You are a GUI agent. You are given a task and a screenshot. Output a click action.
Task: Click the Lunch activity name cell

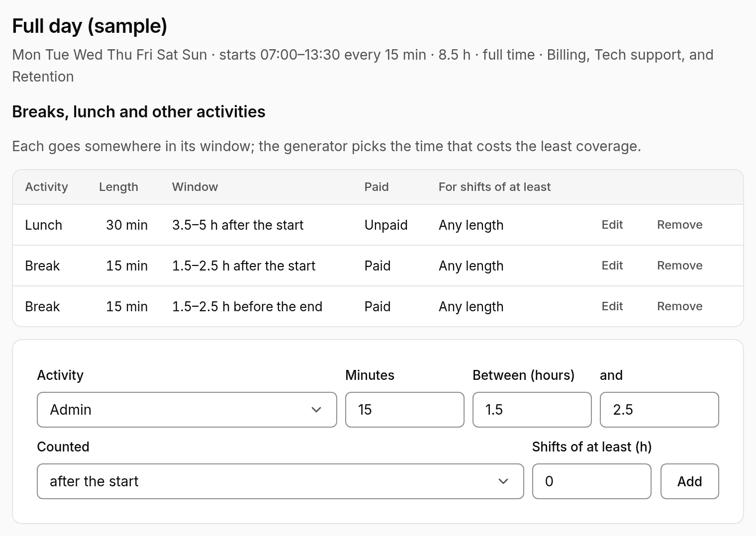tap(44, 225)
